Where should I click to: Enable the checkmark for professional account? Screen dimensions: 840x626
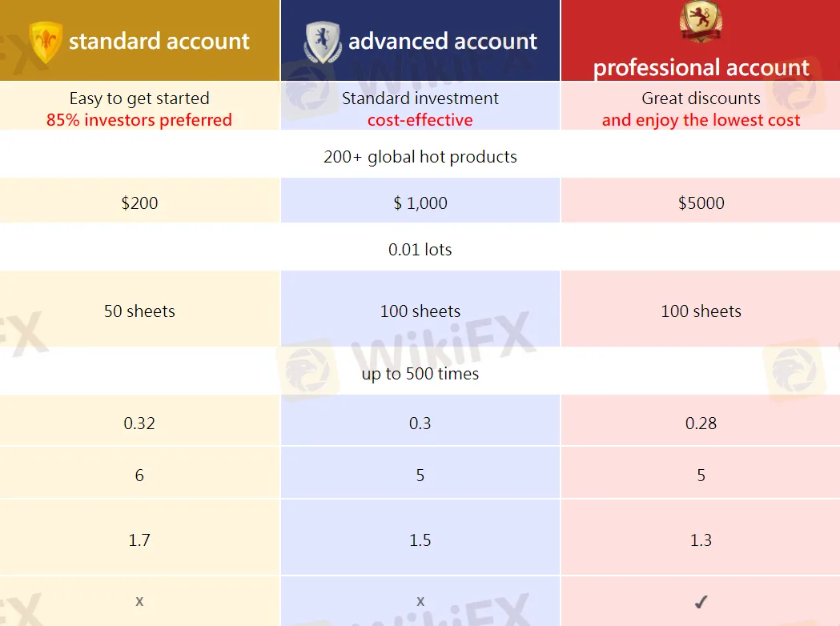(x=701, y=600)
